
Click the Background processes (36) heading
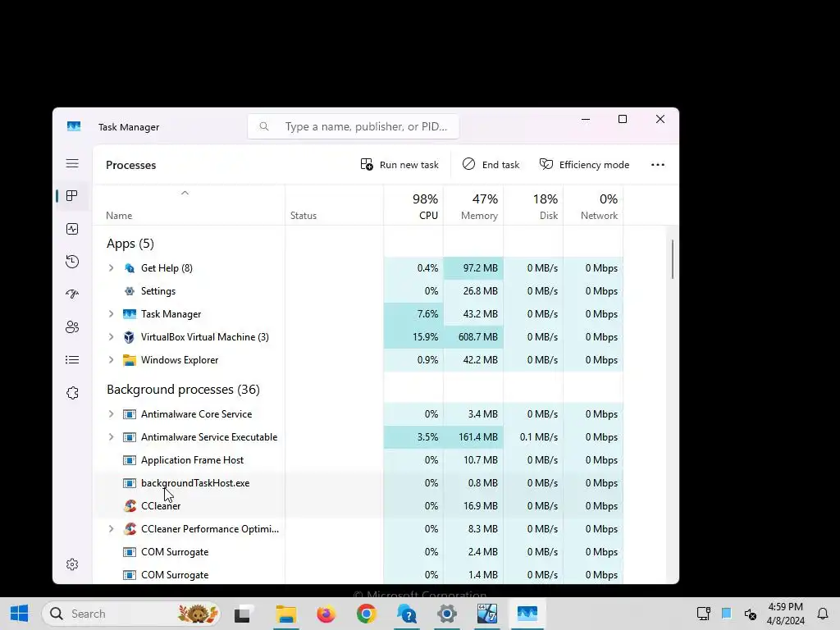coord(183,390)
